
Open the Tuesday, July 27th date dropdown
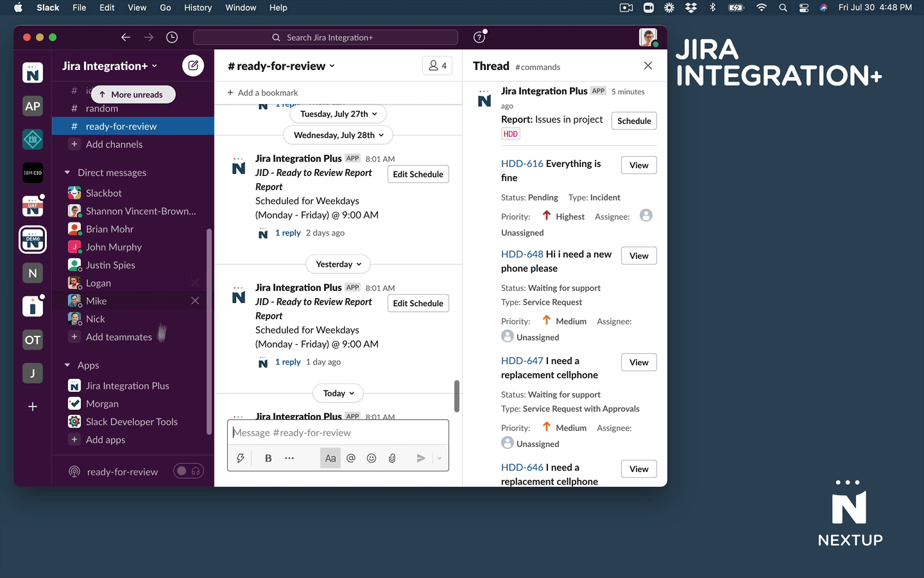click(339, 114)
